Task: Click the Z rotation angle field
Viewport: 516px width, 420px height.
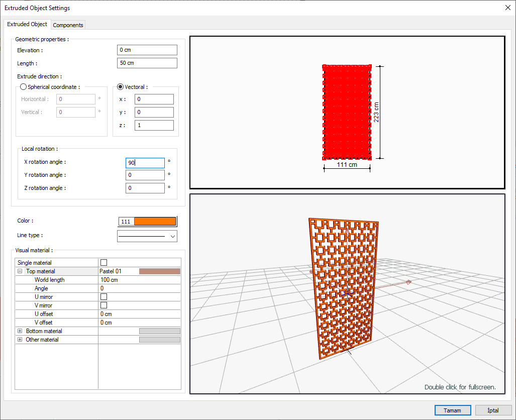Action: click(145, 188)
